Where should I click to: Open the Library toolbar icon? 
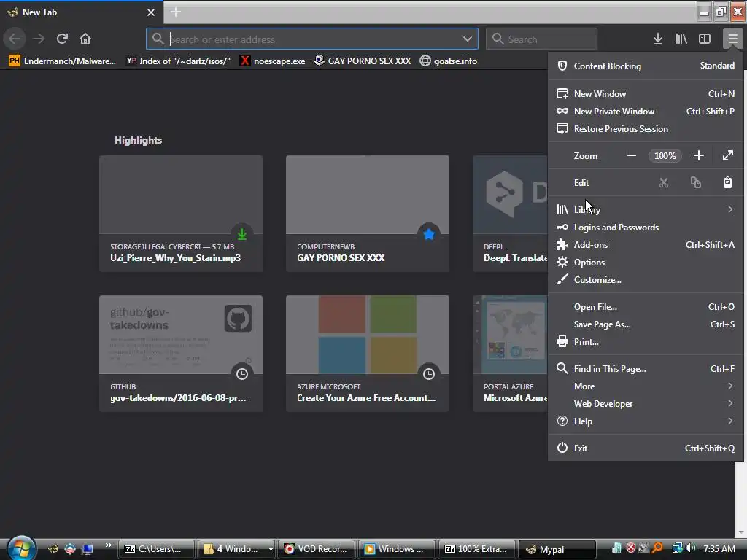click(x=681, y=39)
